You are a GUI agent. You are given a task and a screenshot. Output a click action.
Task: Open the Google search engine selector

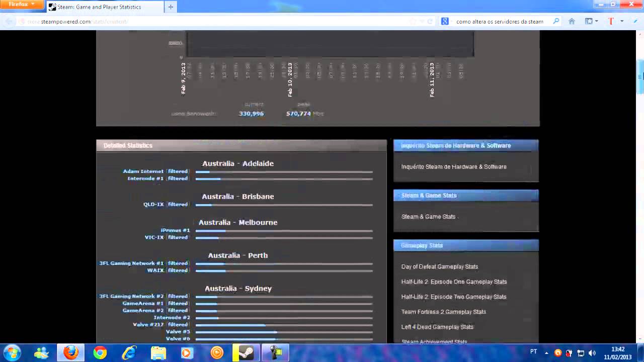tap(446, 21)
